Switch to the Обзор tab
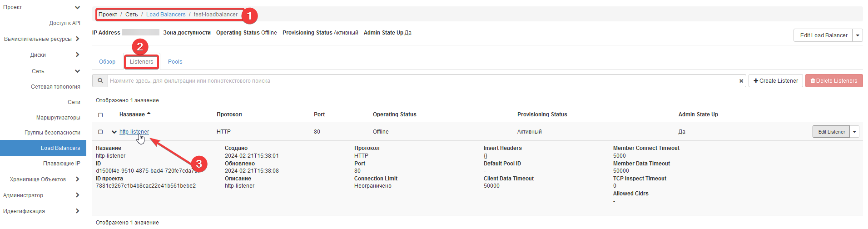868x229 pixels. point(107,62)
